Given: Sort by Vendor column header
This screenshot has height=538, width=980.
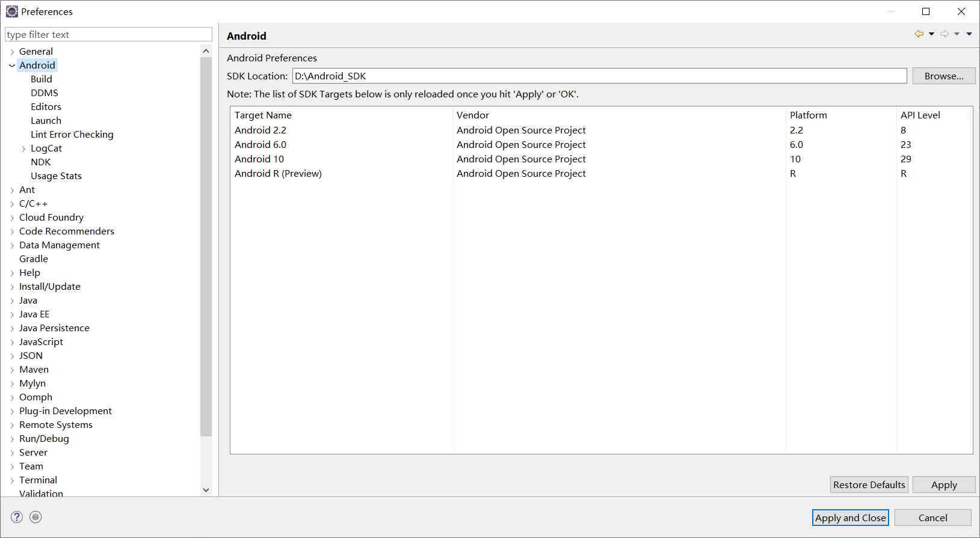Looking at the screenshot, I should [x=619, y=115].
